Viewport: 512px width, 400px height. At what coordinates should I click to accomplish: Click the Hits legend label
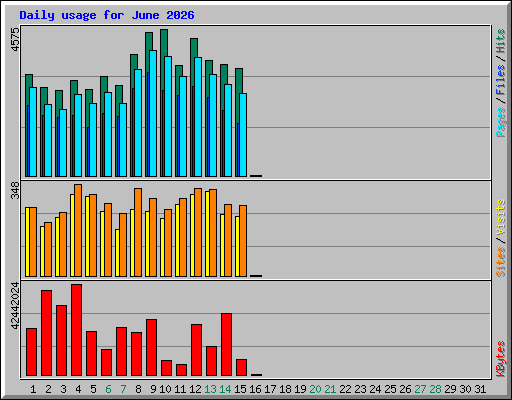[x=500, y=41]
